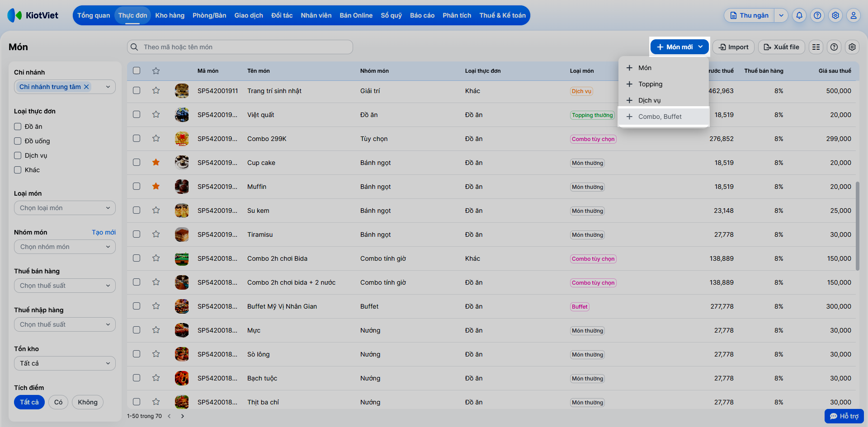
Task: Tick the select-all checkbox in table header
Action: pyautogui.click(x=137, y=70)
